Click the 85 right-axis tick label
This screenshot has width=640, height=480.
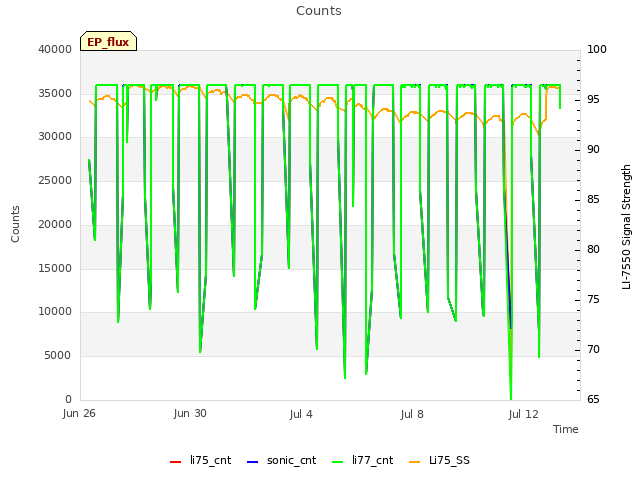pos(593,200)
